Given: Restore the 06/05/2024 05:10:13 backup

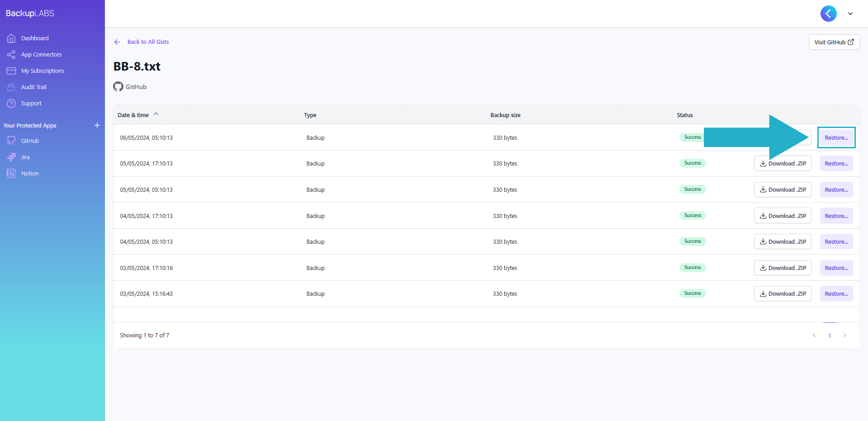Looking at the screenshot, I should [x=836, y=138].
